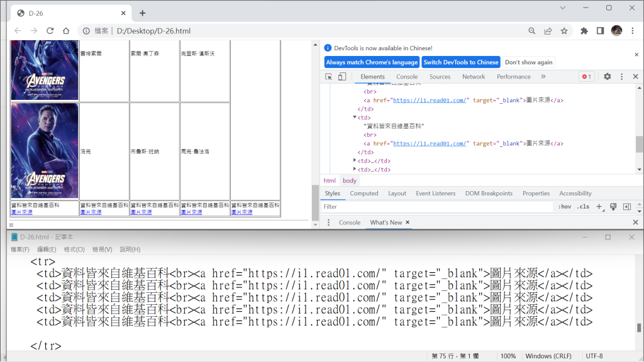Open Notepad 格式(O) menu

click(74, 250)
